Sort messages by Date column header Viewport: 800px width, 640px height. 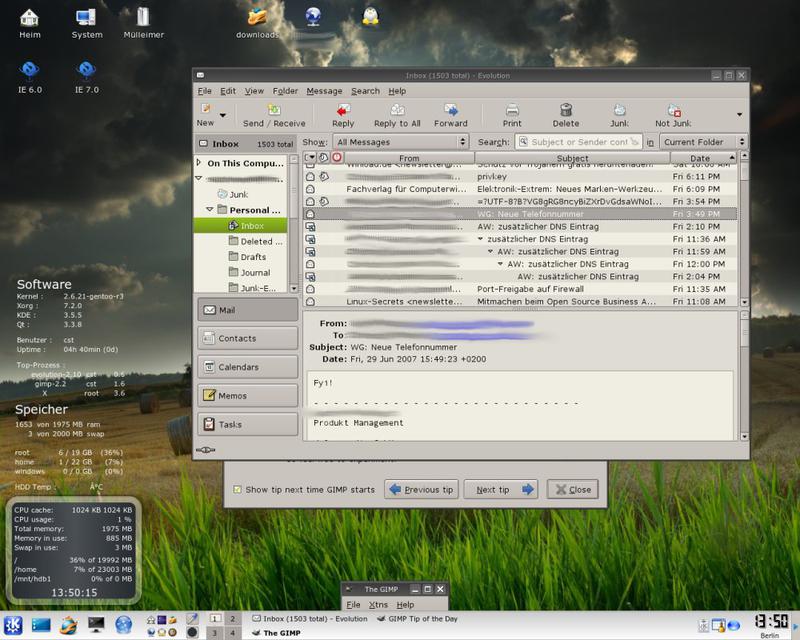point(700,158)
